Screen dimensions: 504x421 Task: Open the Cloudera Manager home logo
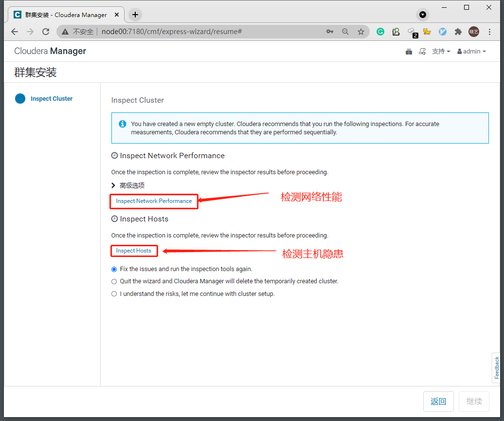(x=50, y=51)
